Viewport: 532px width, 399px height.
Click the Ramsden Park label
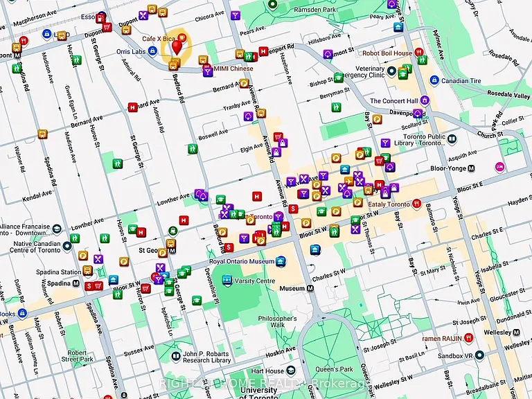314,10
